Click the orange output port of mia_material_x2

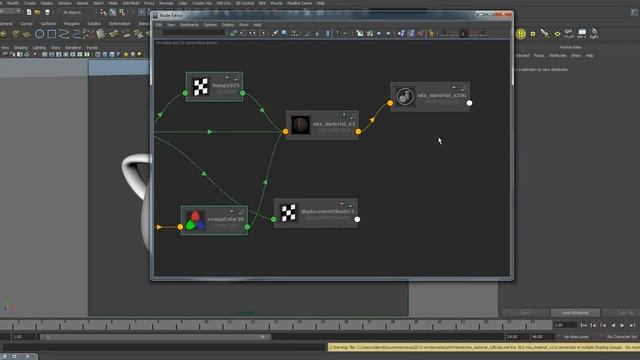click(358, 131)
